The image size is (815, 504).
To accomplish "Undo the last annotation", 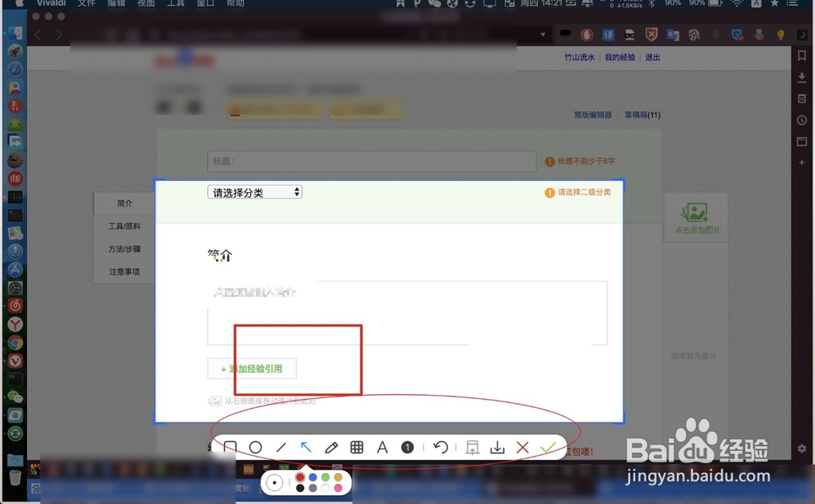I will coord(441,447).
